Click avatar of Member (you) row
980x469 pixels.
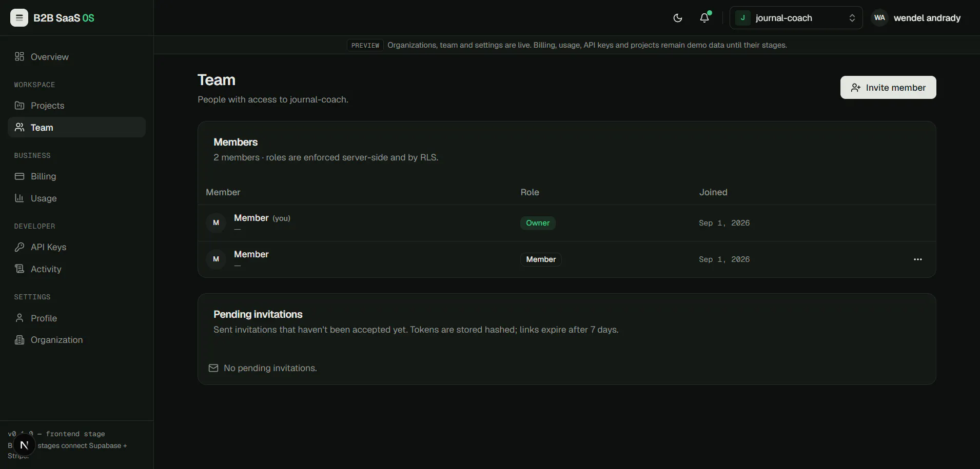[x=216, y=223]
